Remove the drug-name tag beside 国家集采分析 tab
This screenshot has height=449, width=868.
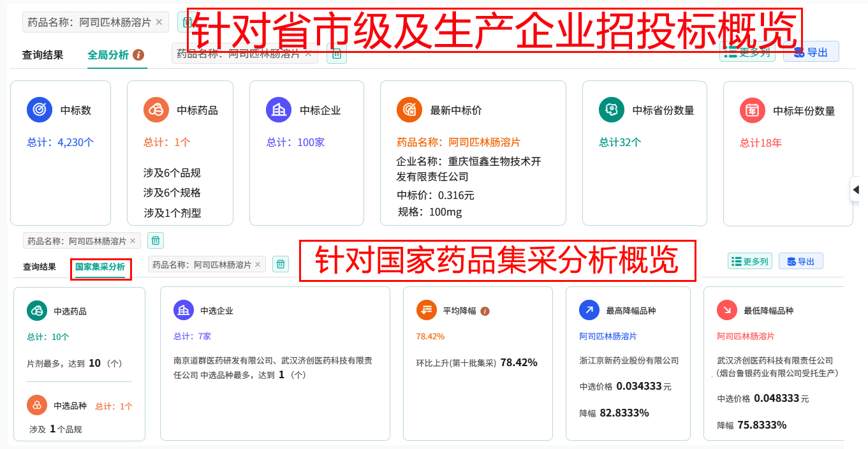click(x=258, y=264)
